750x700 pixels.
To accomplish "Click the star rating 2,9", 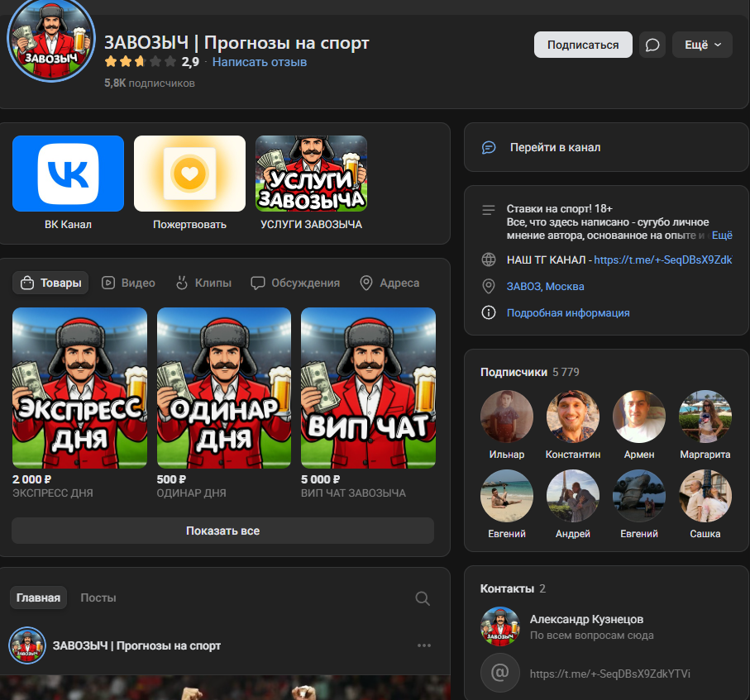I will tap(151, 62).
